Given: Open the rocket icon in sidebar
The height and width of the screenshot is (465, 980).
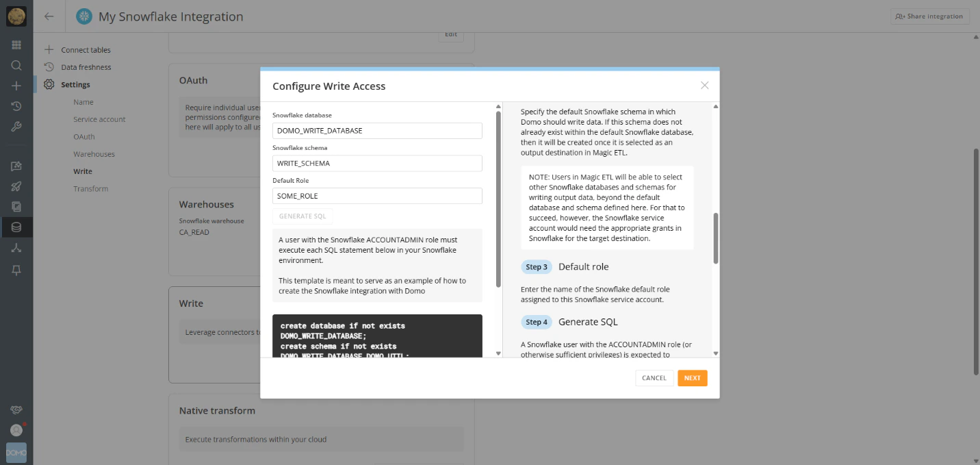Looking at the screenshot, I should point(16,186).
